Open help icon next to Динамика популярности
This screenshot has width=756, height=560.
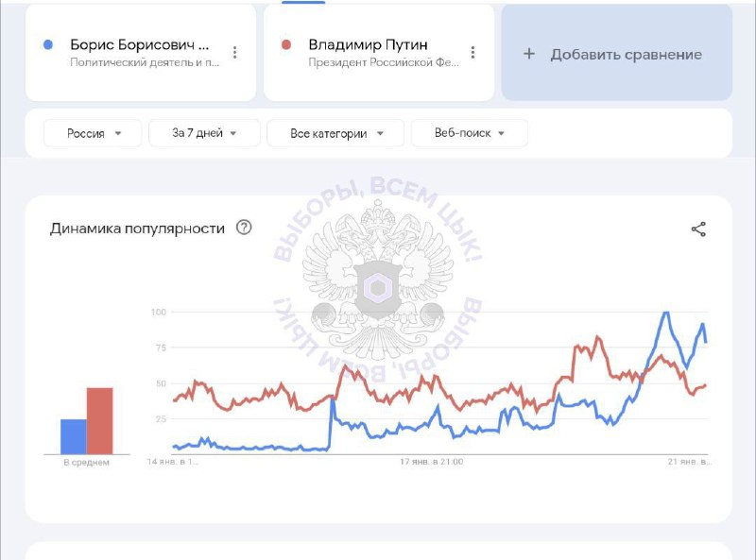pos(244,227)
